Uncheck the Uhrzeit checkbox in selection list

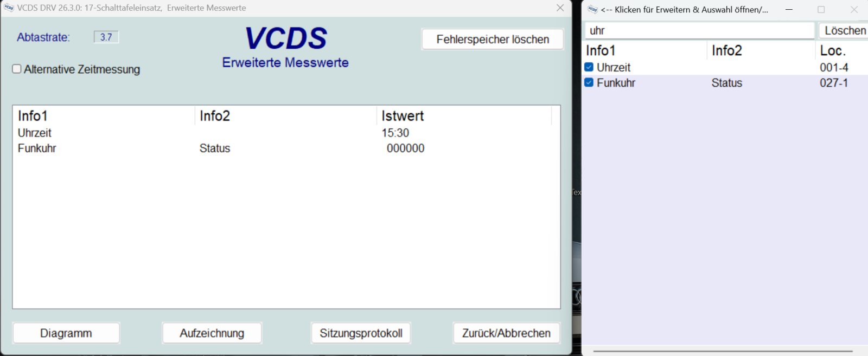[589, 67]
